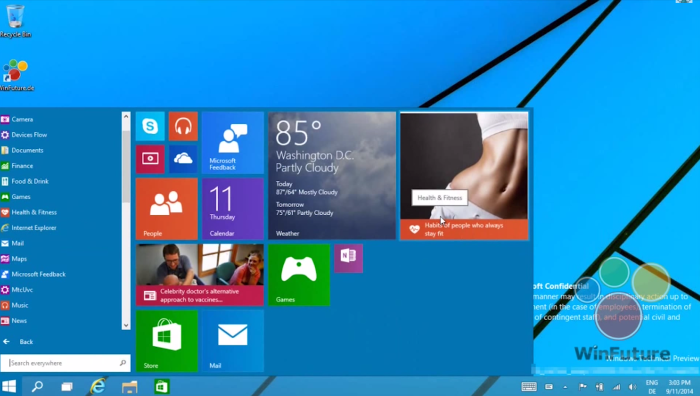Open the Health & Fitness live tile

[464, 175]
